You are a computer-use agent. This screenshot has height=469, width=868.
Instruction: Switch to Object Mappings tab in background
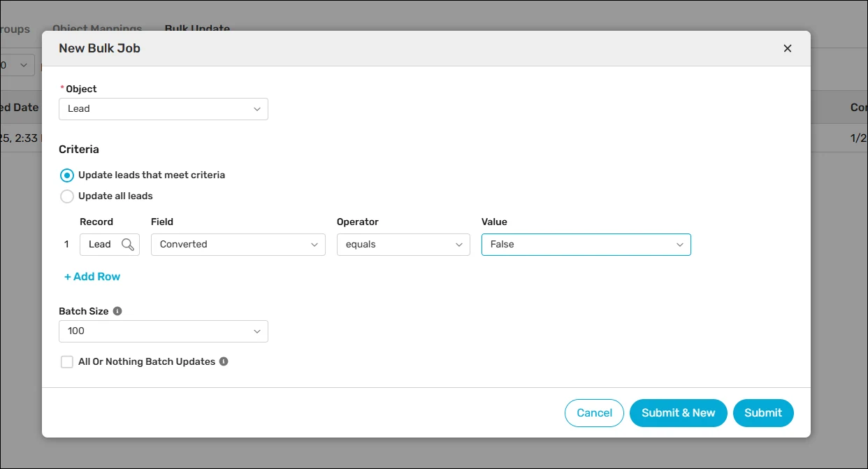click(97, 29)
